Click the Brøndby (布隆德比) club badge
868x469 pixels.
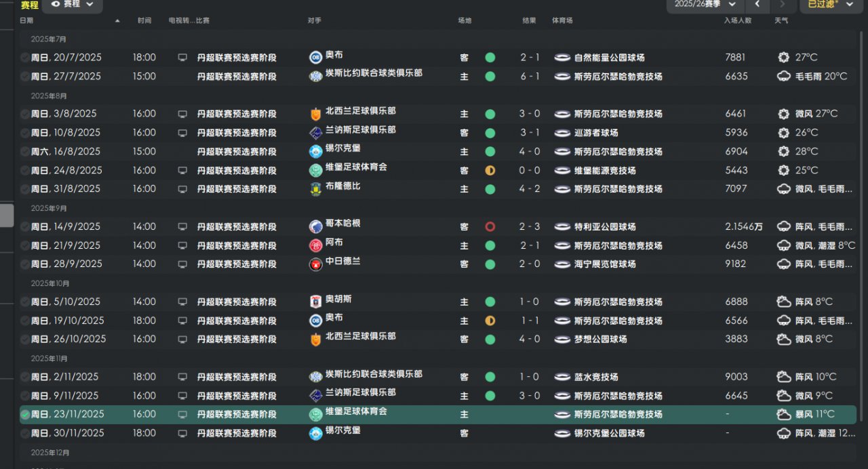click(315, 188)
